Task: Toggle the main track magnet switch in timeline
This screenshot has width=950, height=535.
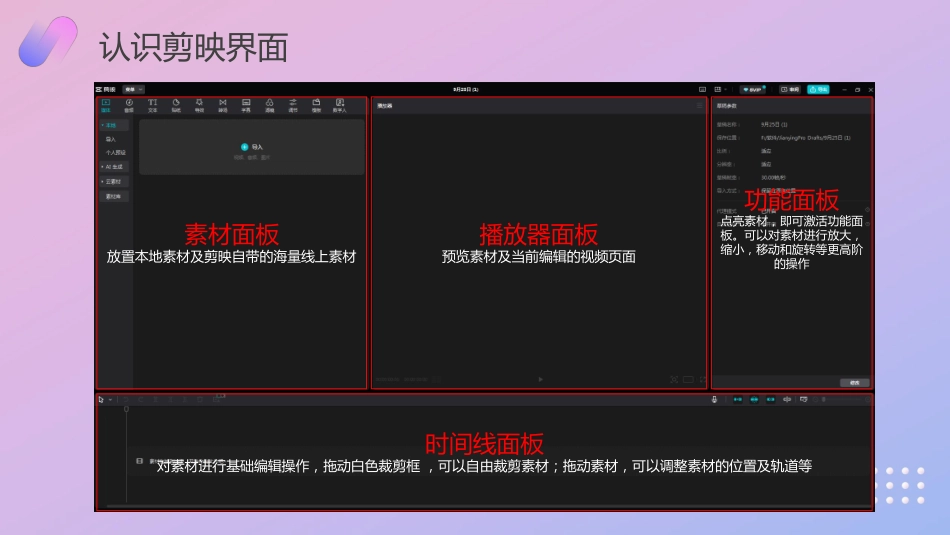Action: 738,399
